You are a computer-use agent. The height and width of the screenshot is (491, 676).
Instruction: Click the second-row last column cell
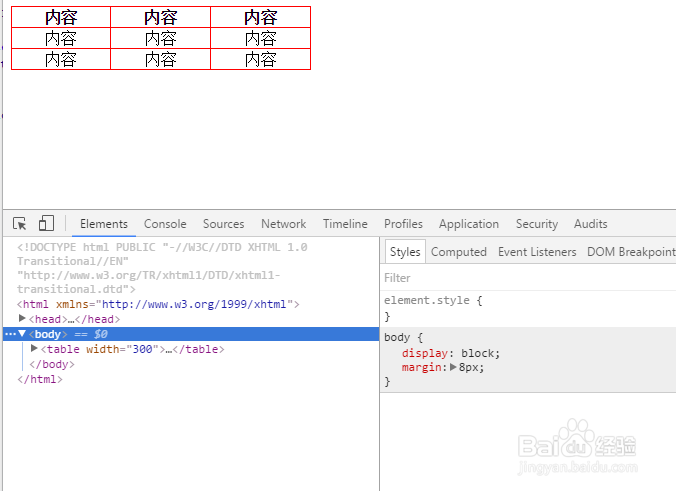(260, 38)
